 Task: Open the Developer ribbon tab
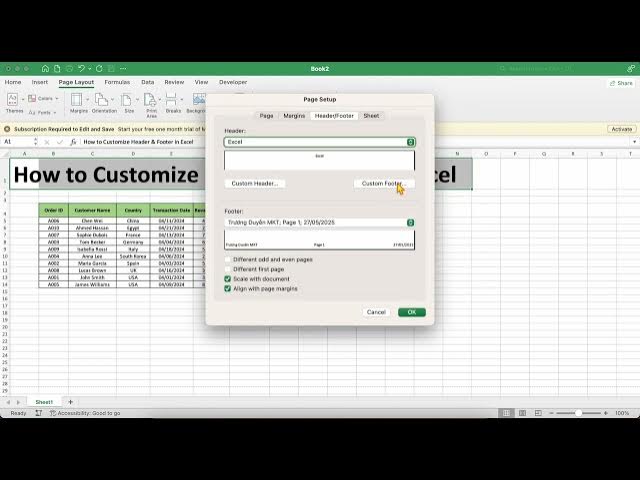coord(233,82)
